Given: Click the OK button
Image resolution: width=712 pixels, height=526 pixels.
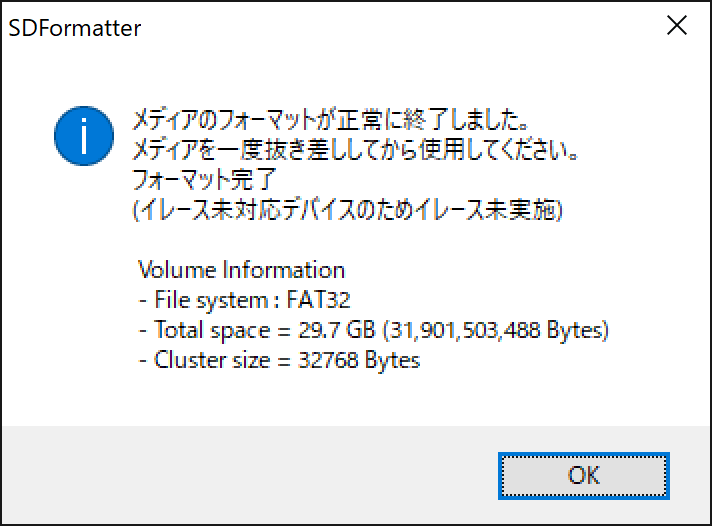Looking at the screenshot, I should (x=583, y=476).
